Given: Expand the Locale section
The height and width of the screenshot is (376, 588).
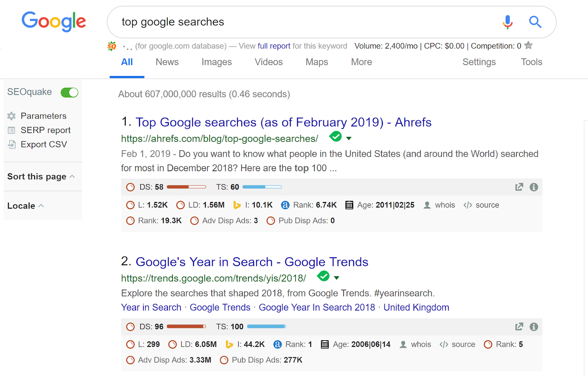Looking at the screenshot, I should point(26,206).
